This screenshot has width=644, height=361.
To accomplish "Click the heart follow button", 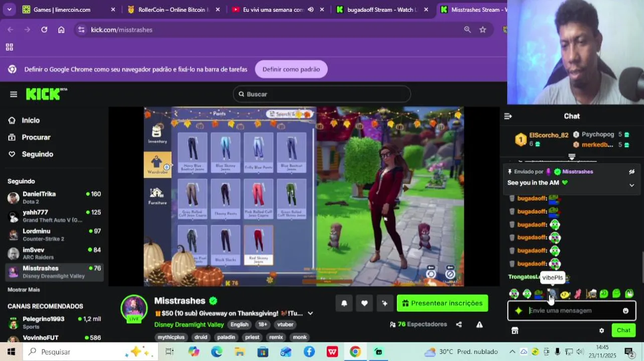I will tap(365, 303).
